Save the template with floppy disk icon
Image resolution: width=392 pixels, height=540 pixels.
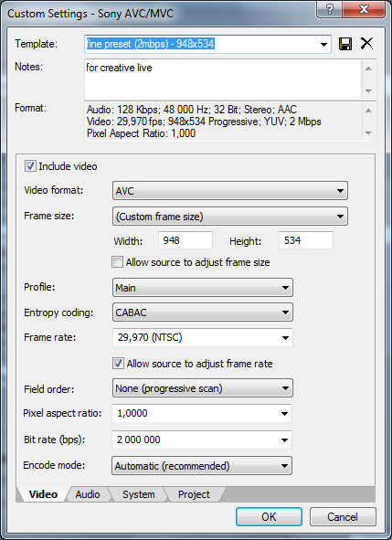pos(345,44)
